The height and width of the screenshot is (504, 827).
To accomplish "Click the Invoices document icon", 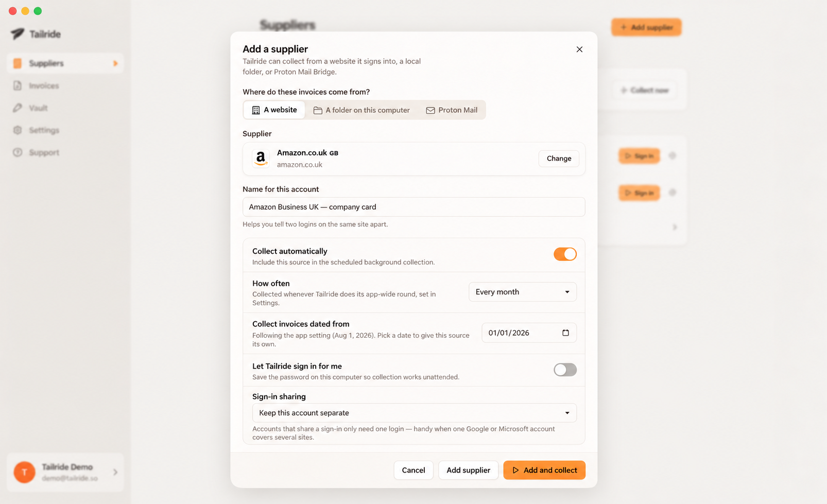I will pos(18,86).
